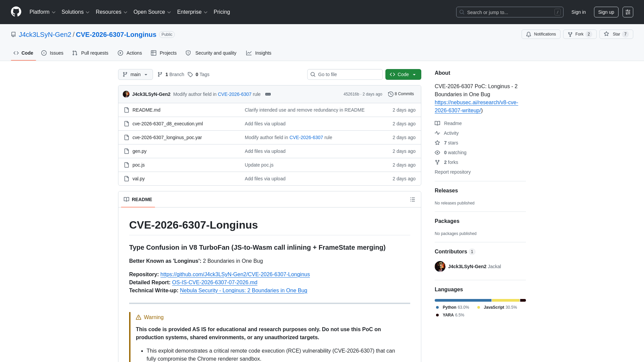Open the GitHub home logo
644x362 pixels.
coord(16,12)
